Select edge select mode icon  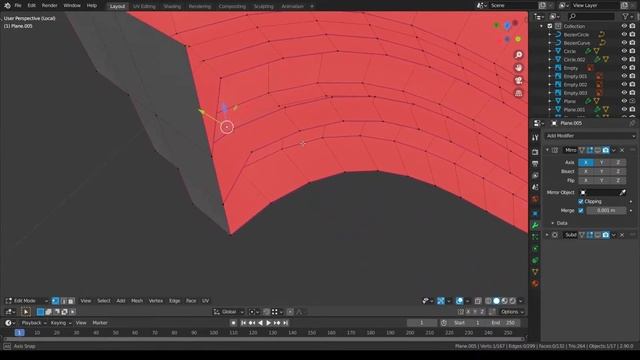(x=63, y=301)
